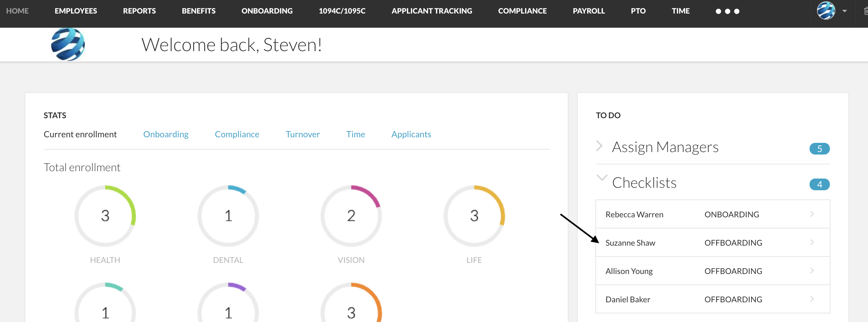Screen dimensions: 868x322
Task: Switch to the Onboarding stats tab
Action: pos(166,134)
